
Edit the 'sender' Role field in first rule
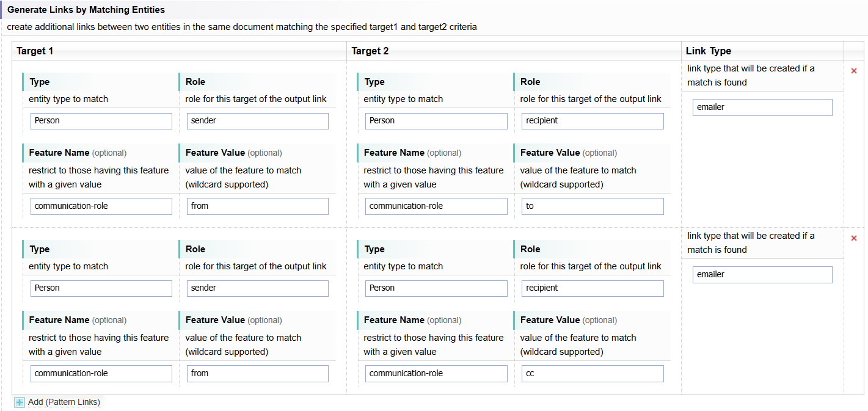coord(257,121)
